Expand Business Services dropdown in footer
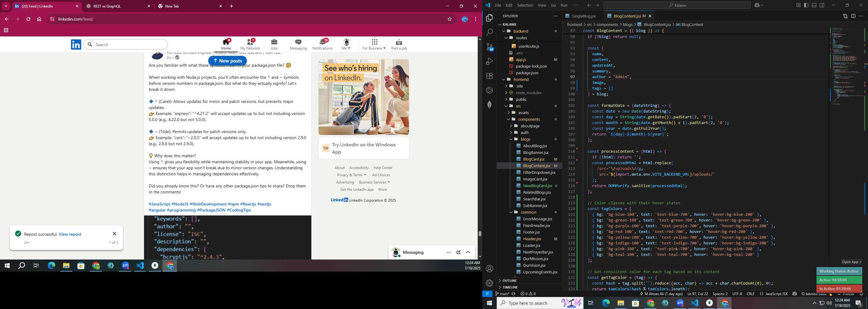868x309 pixels. point(374,182)
